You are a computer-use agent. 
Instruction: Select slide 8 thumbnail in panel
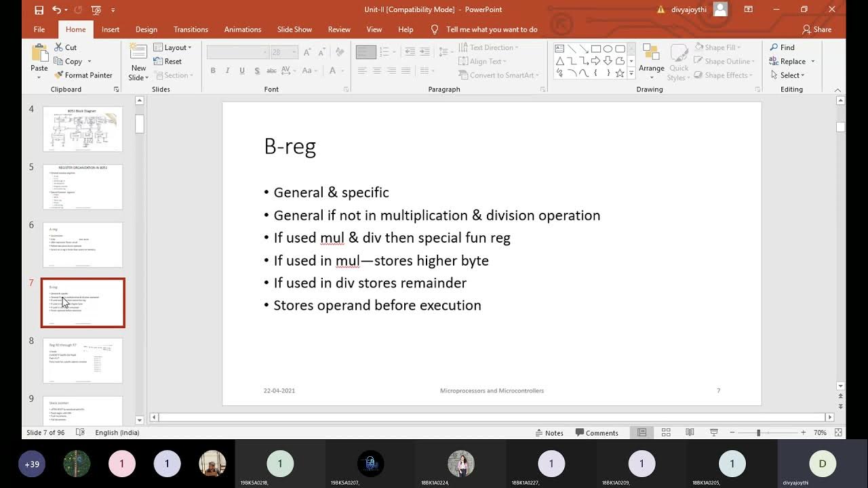coord(83,361)
